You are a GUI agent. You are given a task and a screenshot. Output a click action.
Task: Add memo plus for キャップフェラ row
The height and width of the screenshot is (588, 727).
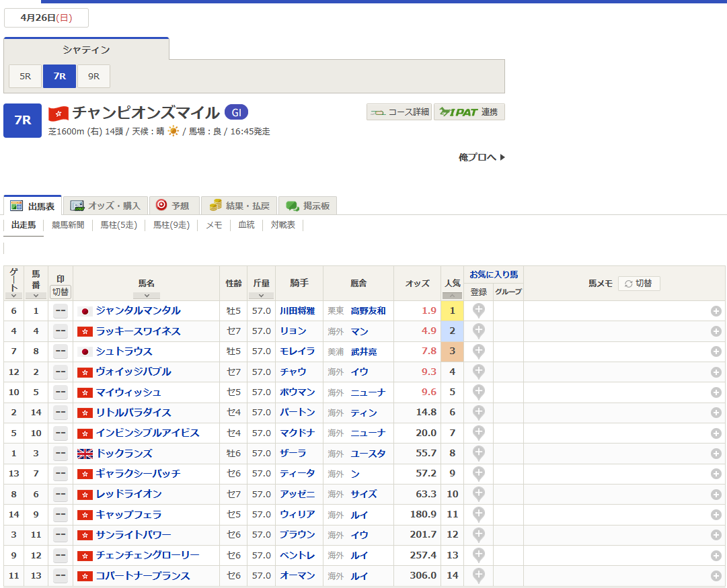[716, 515]
